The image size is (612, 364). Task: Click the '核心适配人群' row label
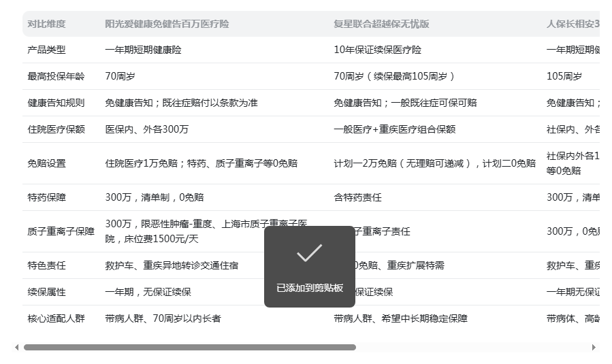[x=56, y=318]
